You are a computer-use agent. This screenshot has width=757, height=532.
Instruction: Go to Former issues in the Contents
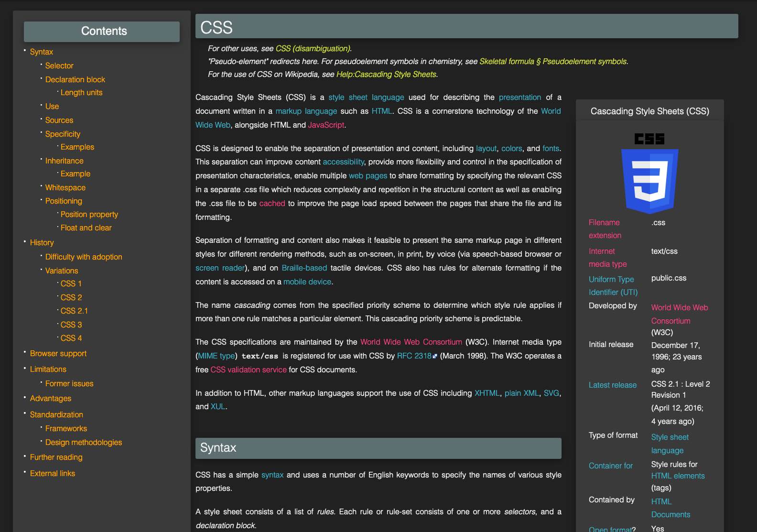point(69,383)
